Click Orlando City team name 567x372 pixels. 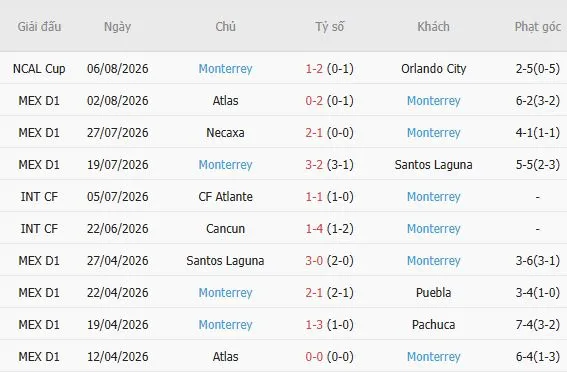click(x=433, y=69)
